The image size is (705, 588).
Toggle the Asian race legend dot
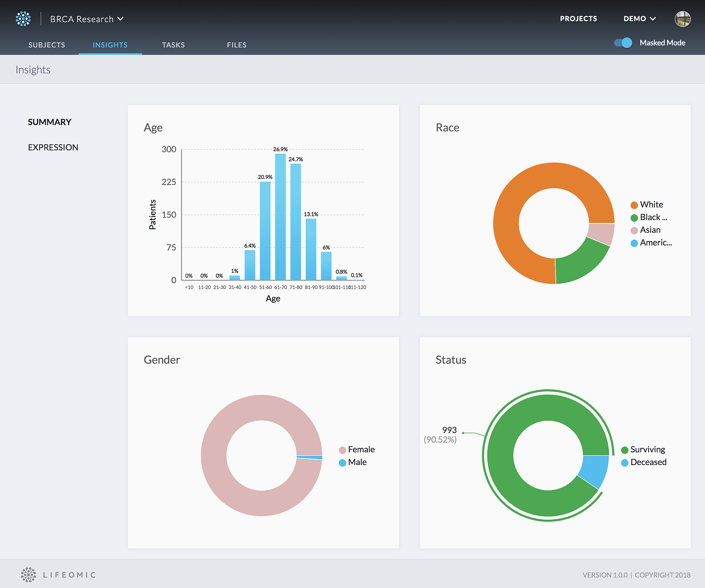coord(634,231)
